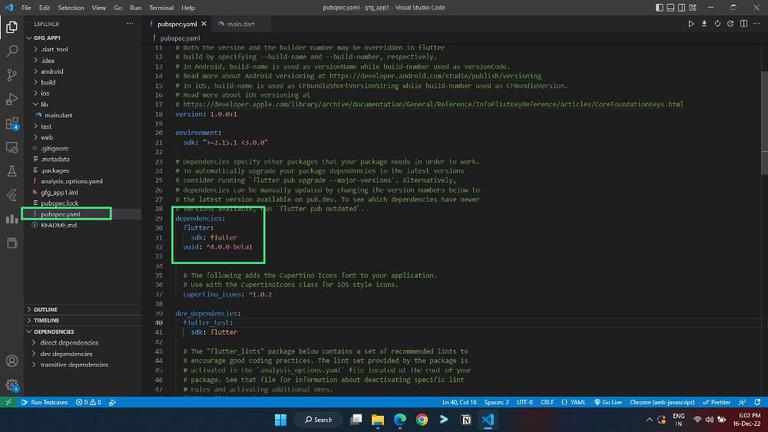768x432 pixels.
Task: Click the Windows taskbar Search box
Action: click(319, 419)
